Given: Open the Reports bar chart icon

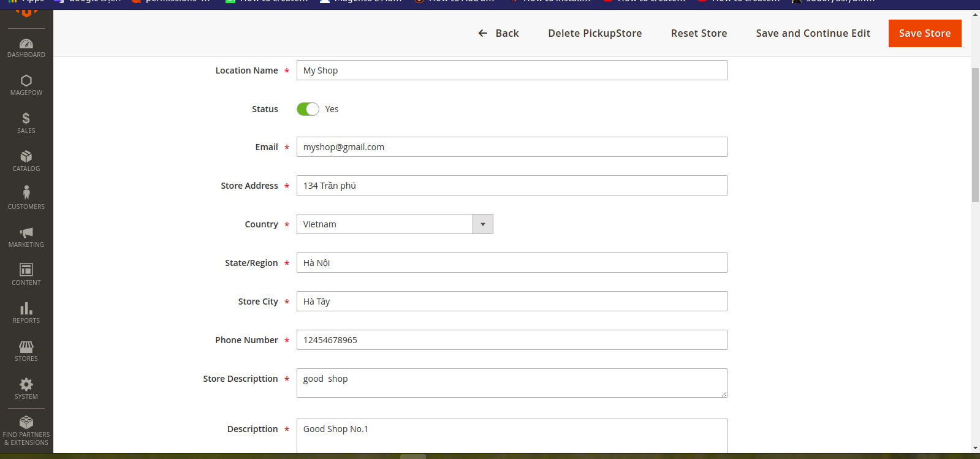Looking at the screenshot, I should [26, 308].
